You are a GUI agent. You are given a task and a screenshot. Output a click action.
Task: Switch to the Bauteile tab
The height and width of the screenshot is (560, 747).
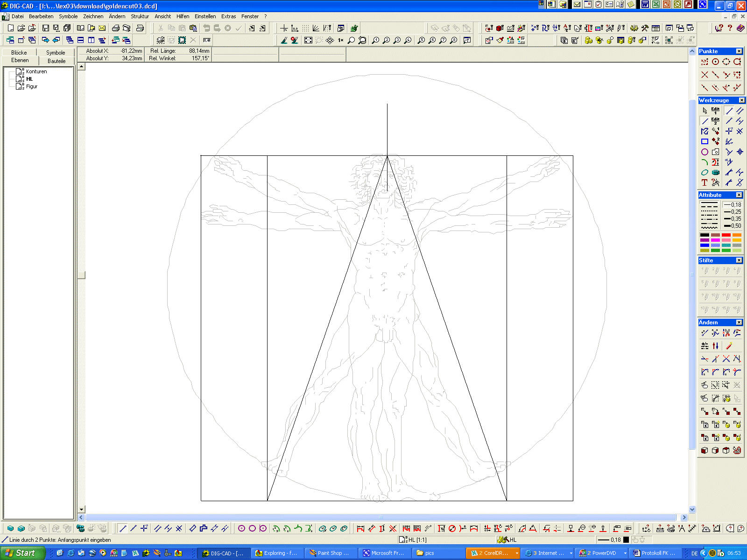pos(56,61)
